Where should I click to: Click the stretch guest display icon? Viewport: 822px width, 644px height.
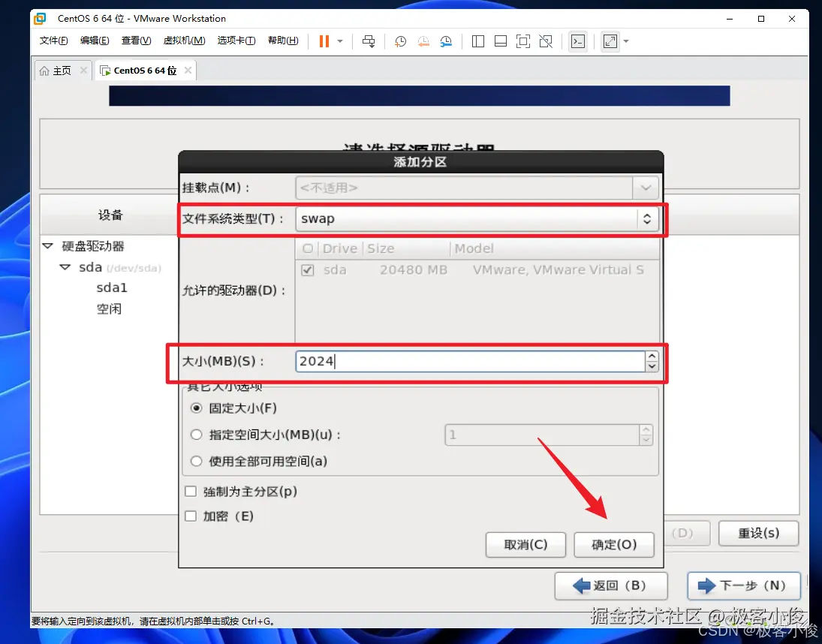tap(610, 41)
